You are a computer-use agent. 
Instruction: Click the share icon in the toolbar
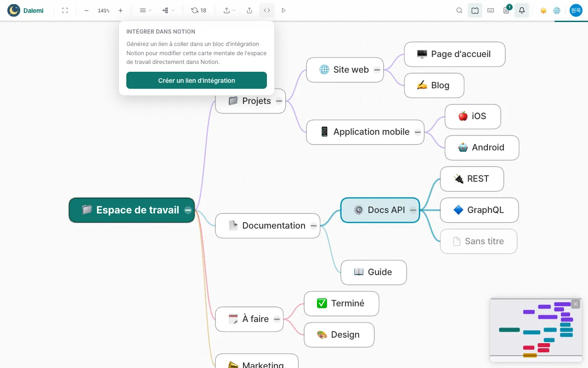click(249, 10)
